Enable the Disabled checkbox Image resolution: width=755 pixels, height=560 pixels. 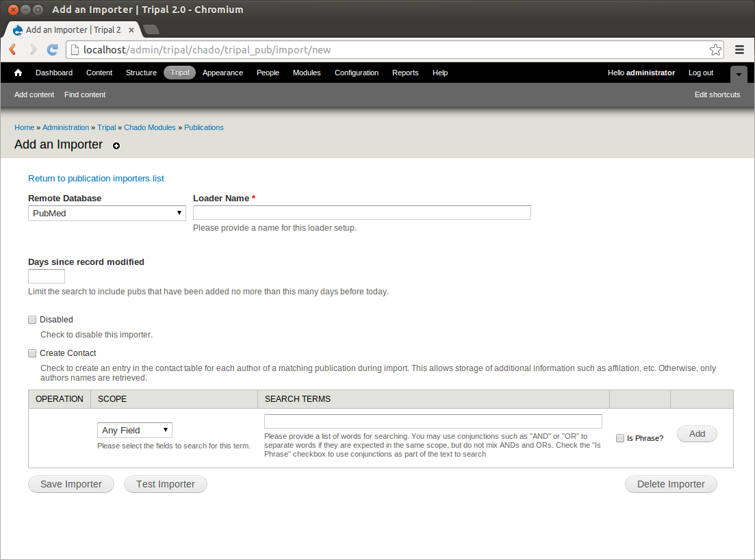click(x=32, y=320)
